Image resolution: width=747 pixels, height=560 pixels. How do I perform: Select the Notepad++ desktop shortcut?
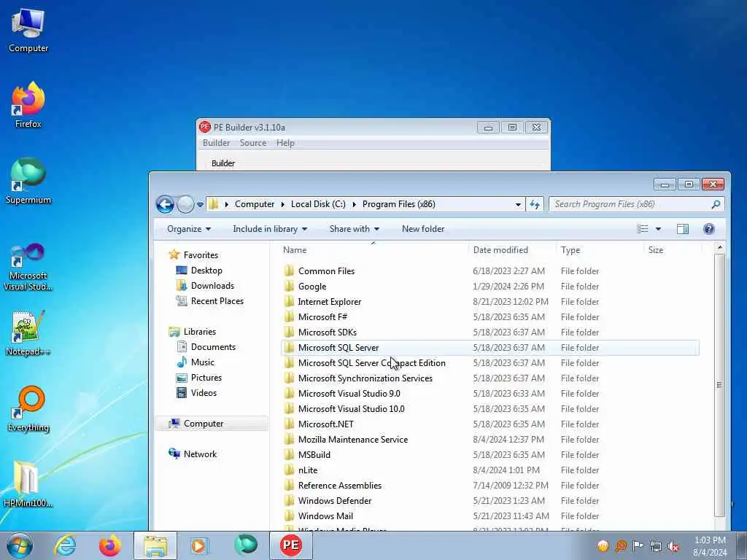tap(28, 333)
